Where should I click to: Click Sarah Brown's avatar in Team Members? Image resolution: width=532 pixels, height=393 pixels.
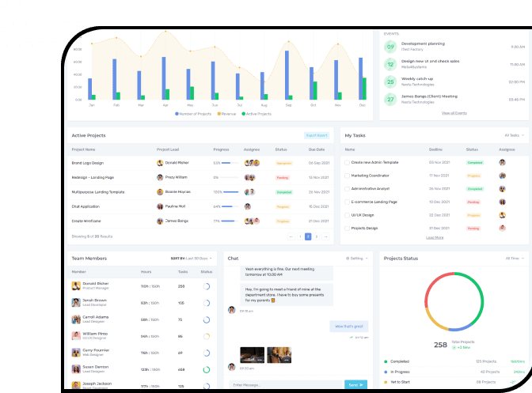click(77, 302)
